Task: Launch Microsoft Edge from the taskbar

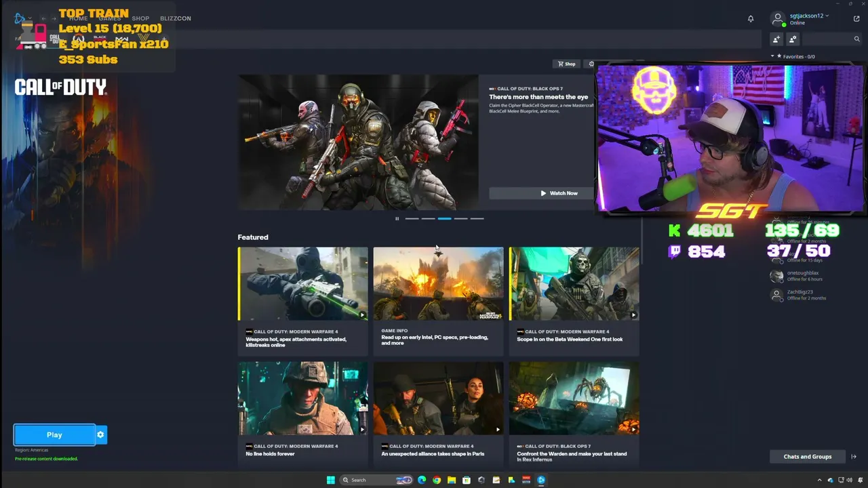Action: (x=422, y=480)
